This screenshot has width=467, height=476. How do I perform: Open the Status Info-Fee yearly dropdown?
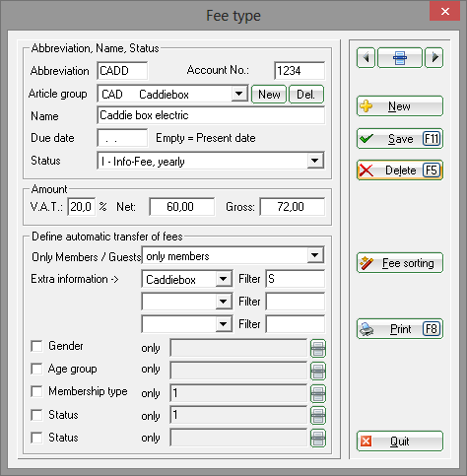pos(315,161)
